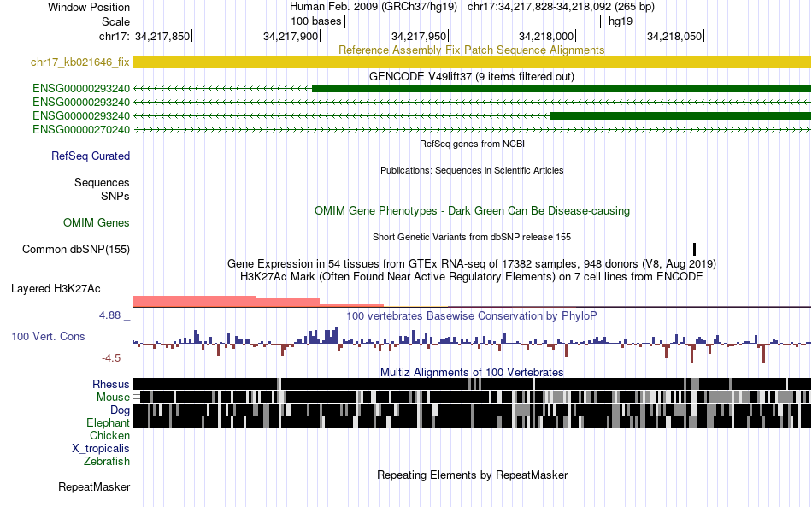Click the Rhesus alignment row label
The width and height of the screenshot is (812, 507).
click(x=110, y=384)
